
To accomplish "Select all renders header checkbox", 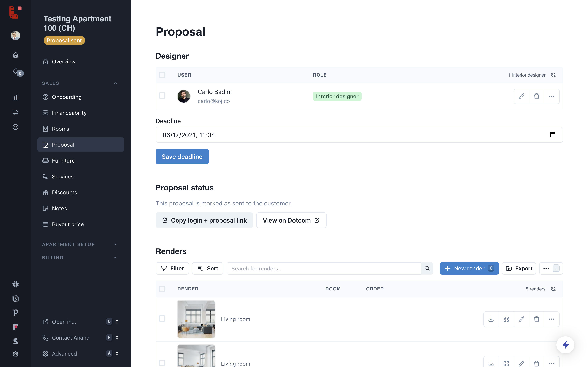I will click(162, 289).
